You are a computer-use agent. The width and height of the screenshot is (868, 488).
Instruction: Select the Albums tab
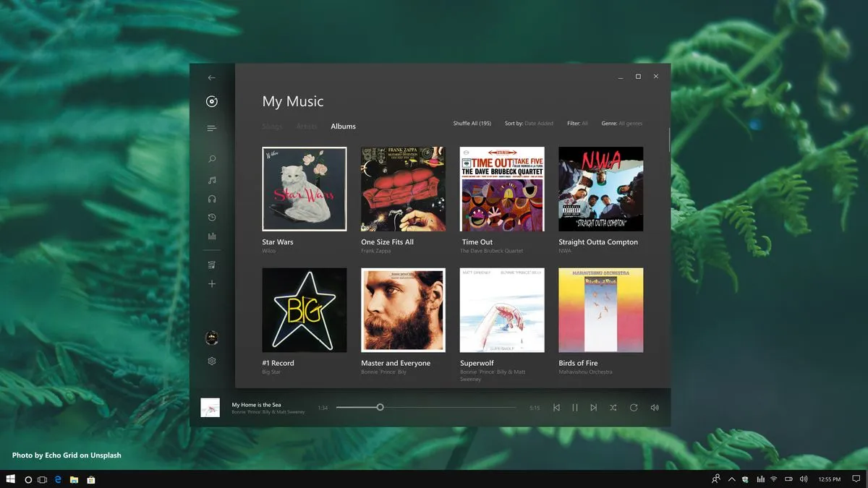pyautogui.click(x=344, y=127)
